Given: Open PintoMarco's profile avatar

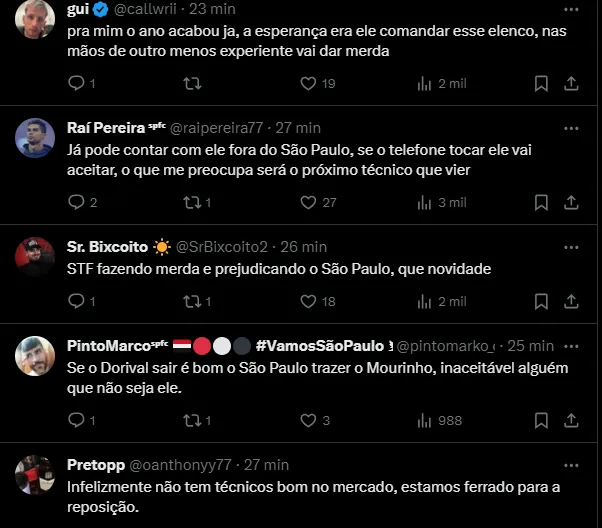Looking at the screenshot, I should (35, 356).
